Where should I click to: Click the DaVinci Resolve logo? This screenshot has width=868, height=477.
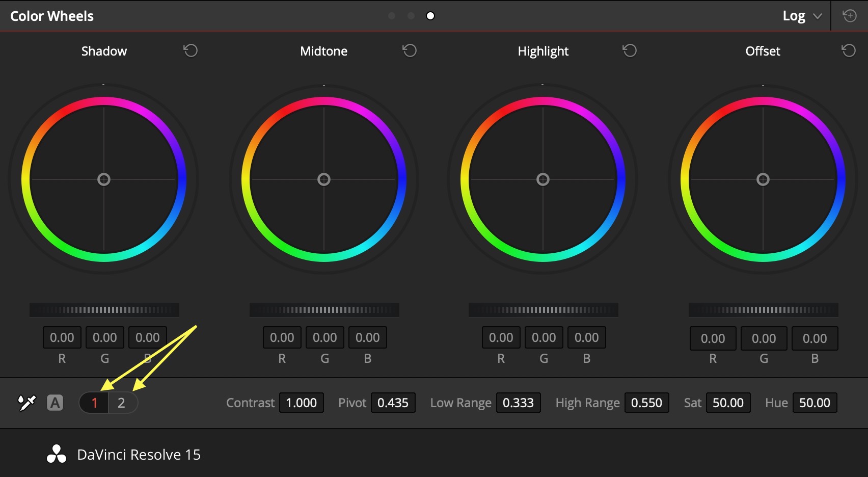(57, 454)
